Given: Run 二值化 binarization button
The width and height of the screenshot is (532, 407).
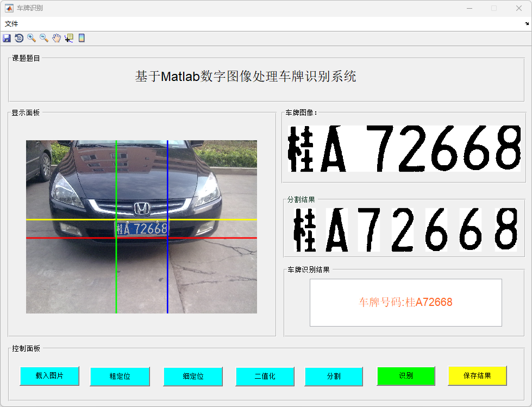Looking at the screenshot, I should coord(265,376).
